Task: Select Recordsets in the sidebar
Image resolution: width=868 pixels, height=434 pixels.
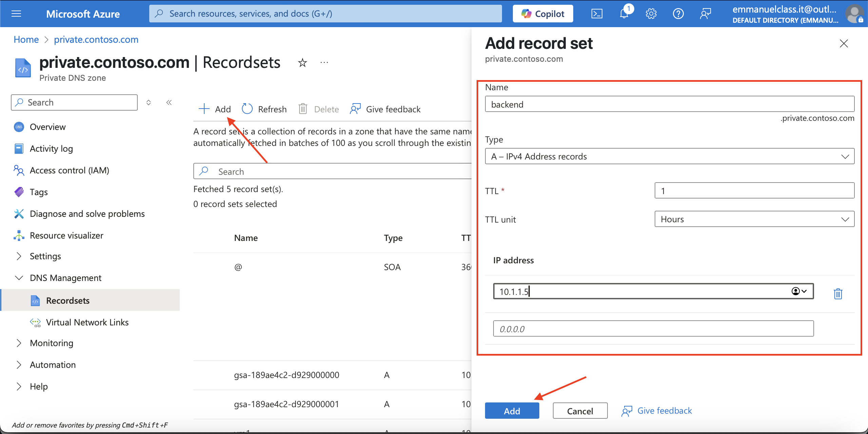Action: [90, 300]
